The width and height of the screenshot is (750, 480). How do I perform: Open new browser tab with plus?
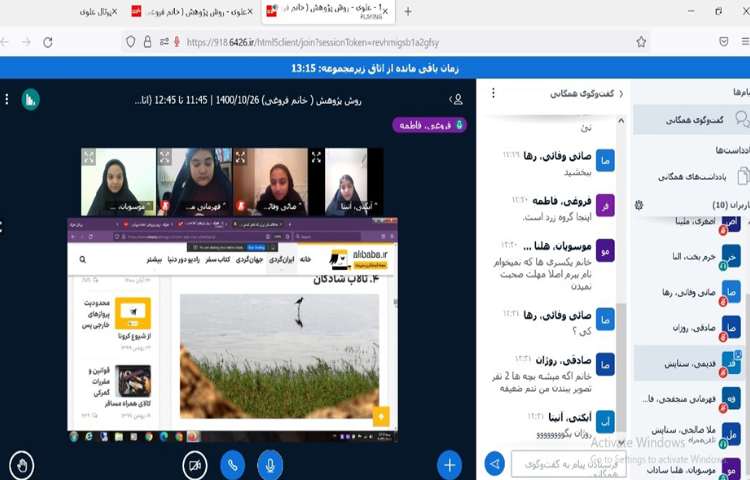click(407, 11)
